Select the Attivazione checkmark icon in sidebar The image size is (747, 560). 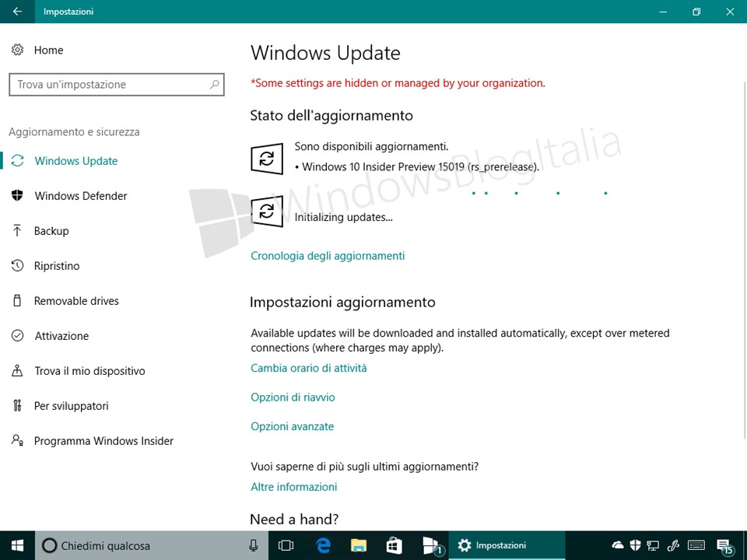(x=18, y=336)
